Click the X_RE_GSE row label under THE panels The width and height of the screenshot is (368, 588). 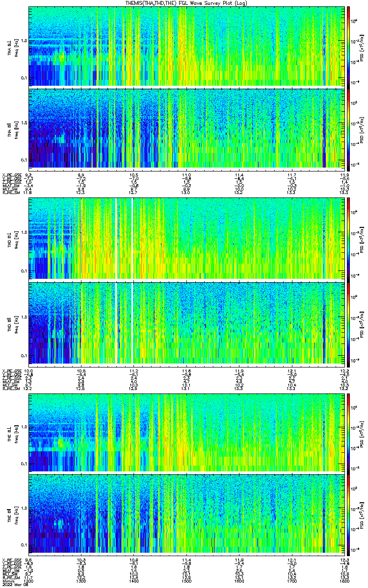[x=12, y=560]
